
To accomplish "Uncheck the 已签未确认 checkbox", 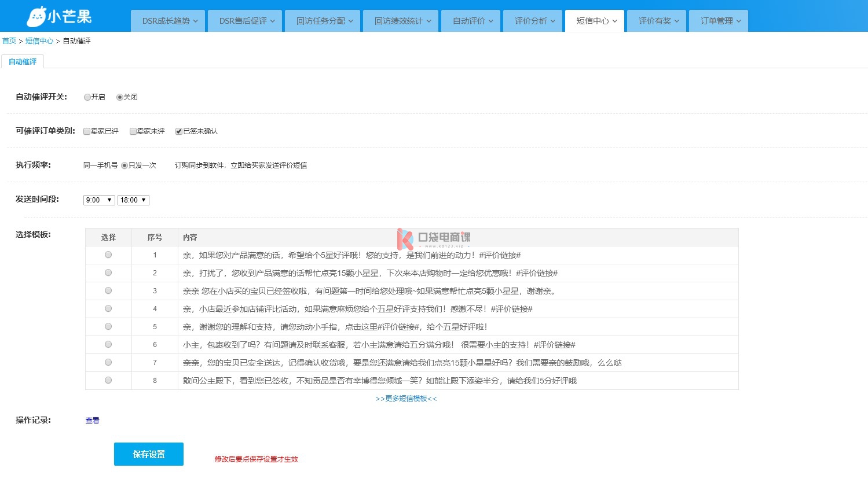I will (x=179, y=131).
